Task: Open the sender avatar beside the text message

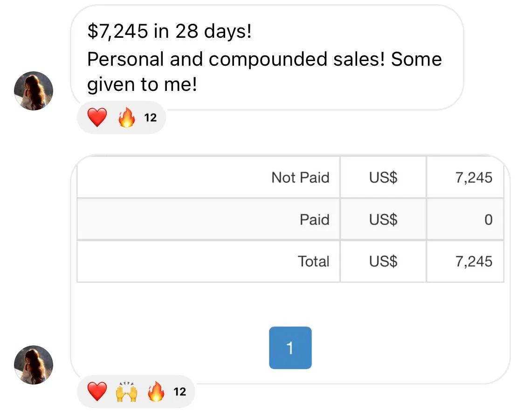Action: point(34,91)
